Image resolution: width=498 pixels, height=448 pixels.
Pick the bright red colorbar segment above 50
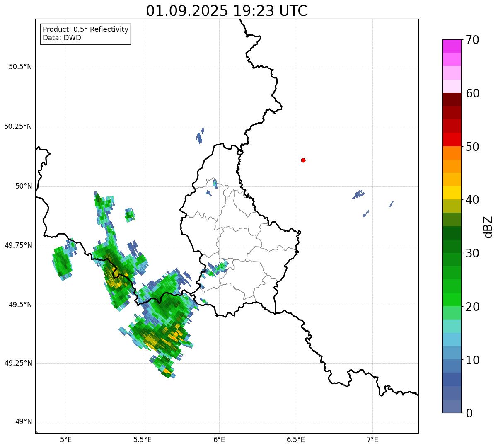[452, 140]
